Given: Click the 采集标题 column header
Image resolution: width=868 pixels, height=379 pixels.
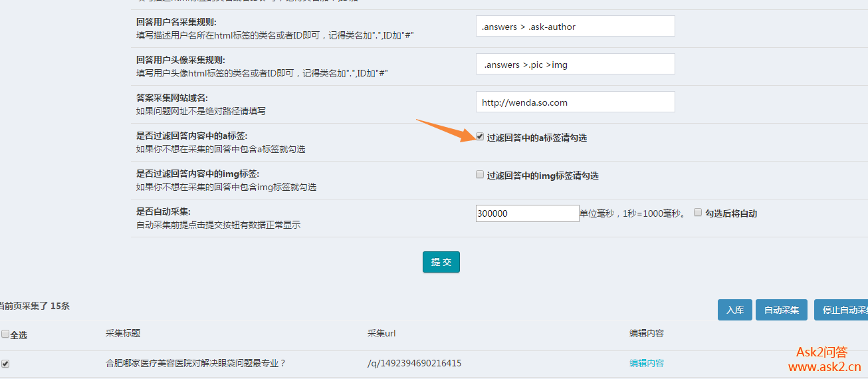Looking at the screenshot, I should [123, 333].
